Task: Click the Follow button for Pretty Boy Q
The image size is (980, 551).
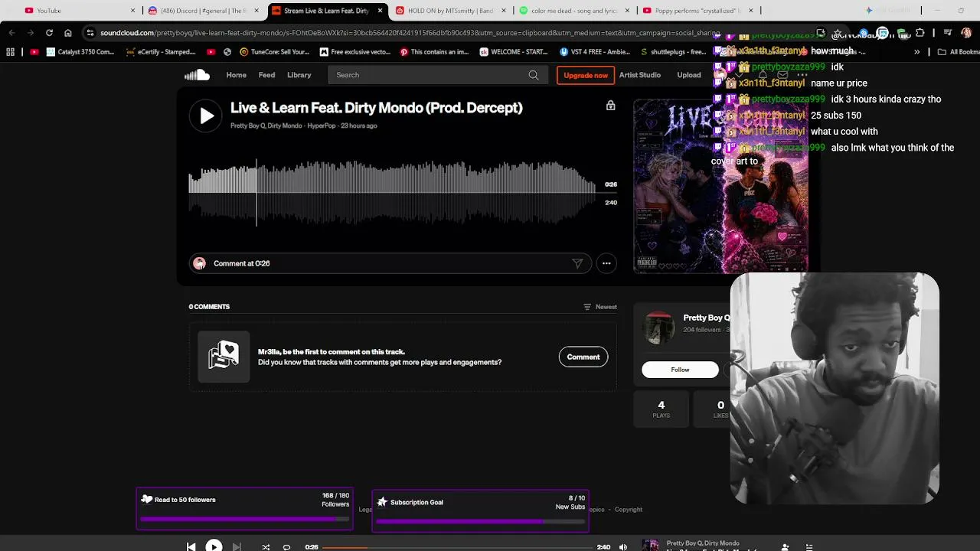Action: point(680,370)
